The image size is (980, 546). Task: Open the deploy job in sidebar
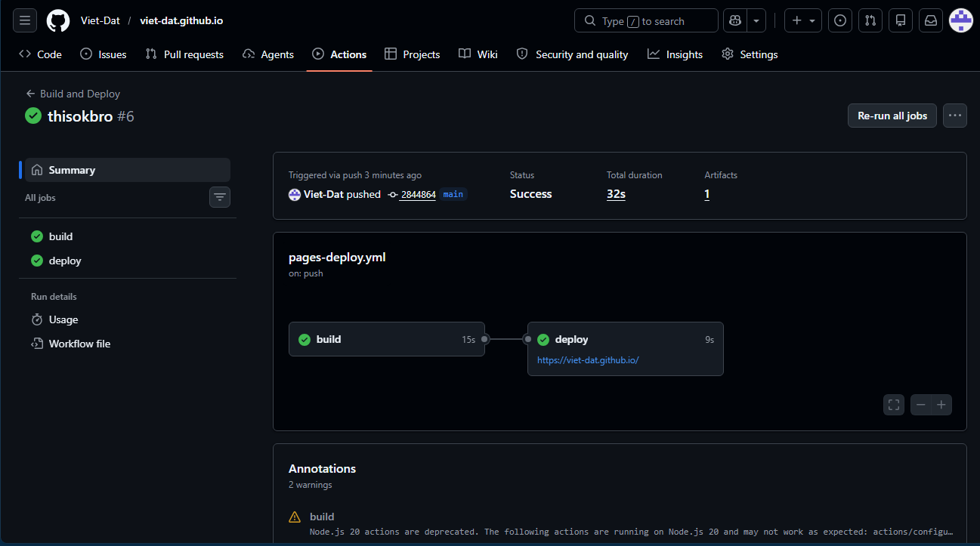click(128, 261)
